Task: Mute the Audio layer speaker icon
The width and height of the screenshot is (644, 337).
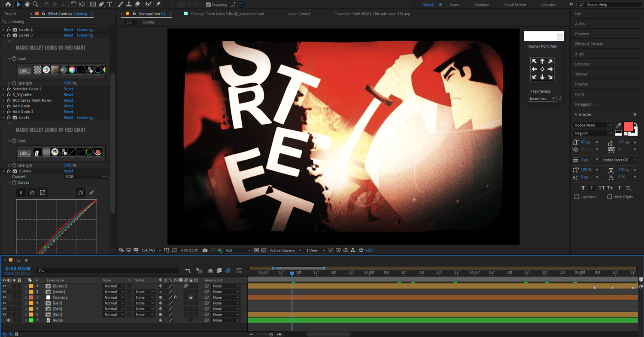Action: [9, 320]
